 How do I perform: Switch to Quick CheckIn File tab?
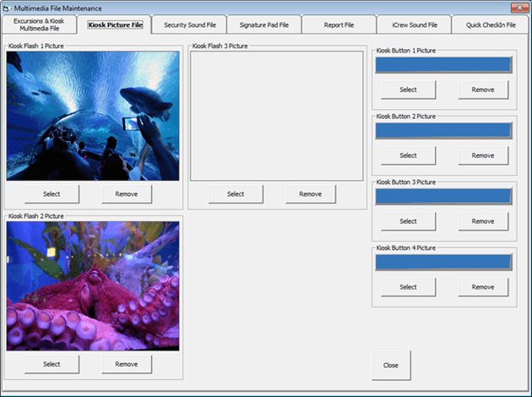491,24
